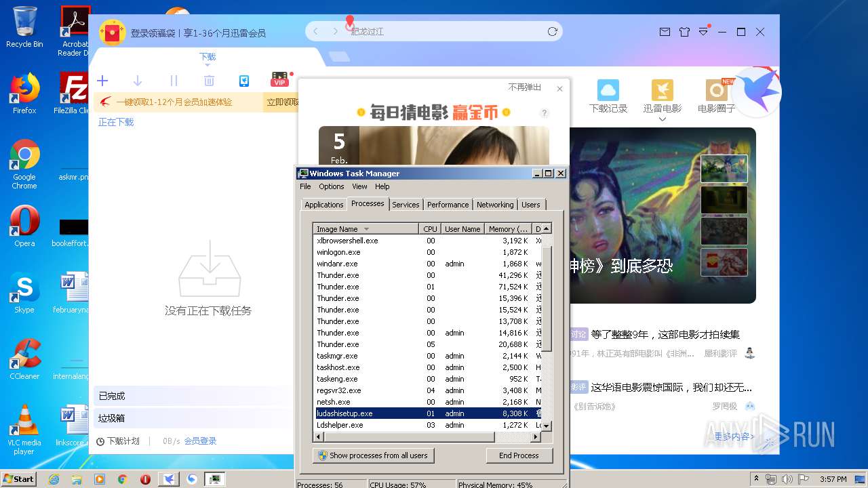Expand the chevron under 迅雷电影

663,119
